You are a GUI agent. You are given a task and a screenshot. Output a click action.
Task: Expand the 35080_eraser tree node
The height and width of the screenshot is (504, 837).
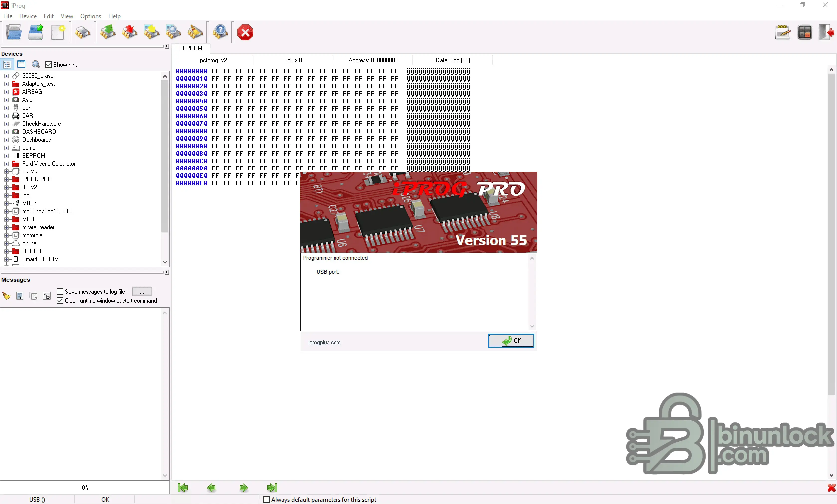tap(6, 76)
